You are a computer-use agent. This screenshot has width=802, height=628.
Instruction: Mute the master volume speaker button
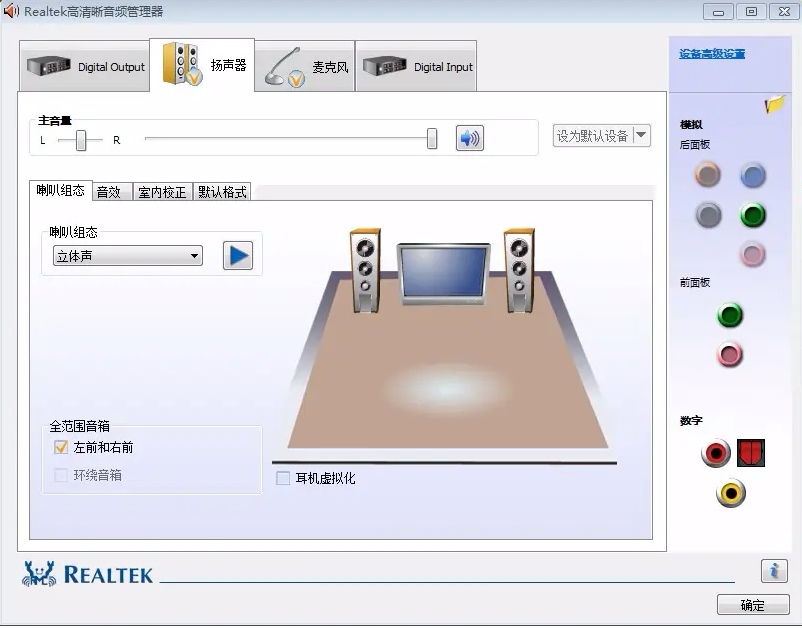point(470,138)
